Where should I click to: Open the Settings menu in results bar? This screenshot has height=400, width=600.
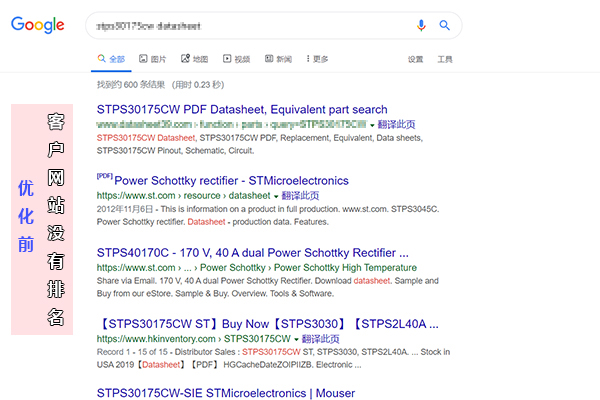point(415,59)
